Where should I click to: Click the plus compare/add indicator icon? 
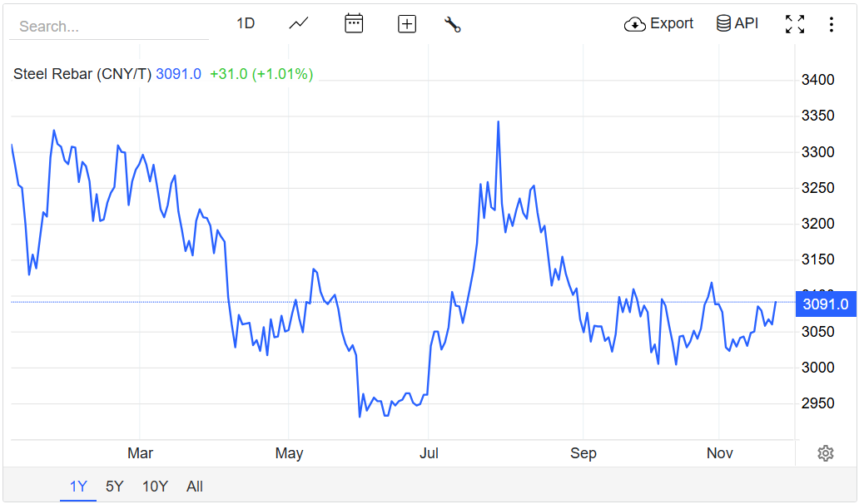coord(407,24)
